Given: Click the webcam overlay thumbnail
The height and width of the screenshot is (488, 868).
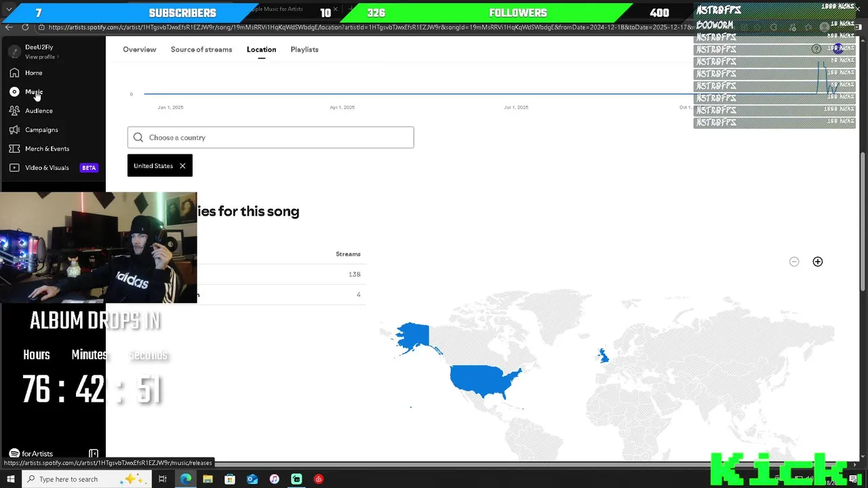Looking at the screenshot, I should coord(98,247).
